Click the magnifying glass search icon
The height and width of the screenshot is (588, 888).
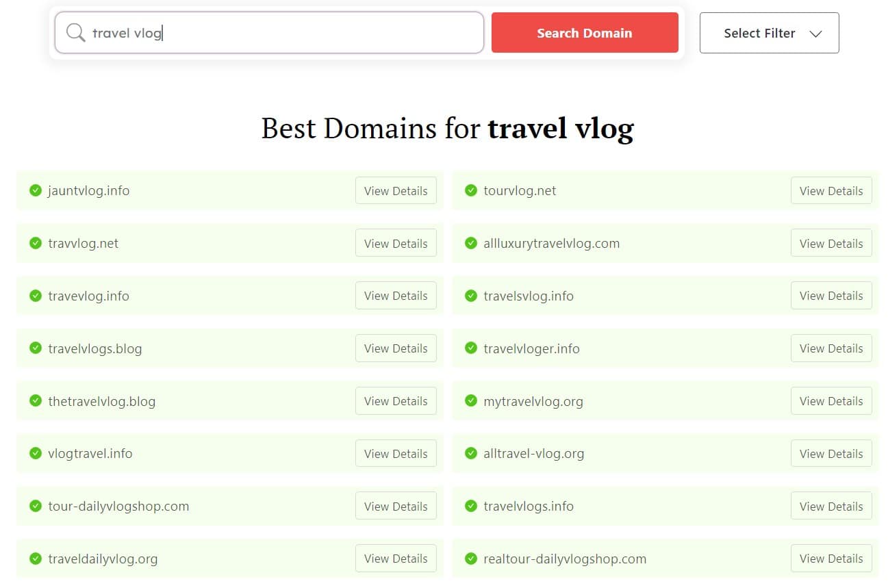click(75, 32)
